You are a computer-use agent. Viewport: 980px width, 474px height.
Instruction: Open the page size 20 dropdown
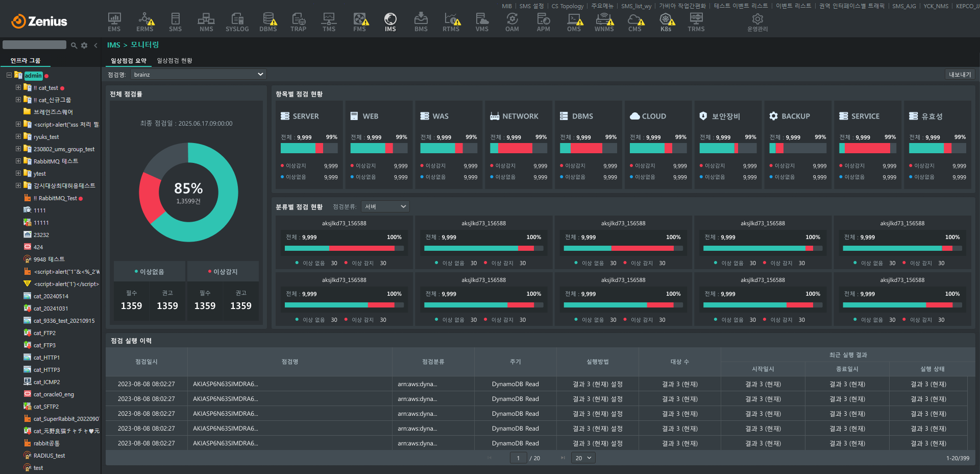pyautogui.click(x=583, y=458)
